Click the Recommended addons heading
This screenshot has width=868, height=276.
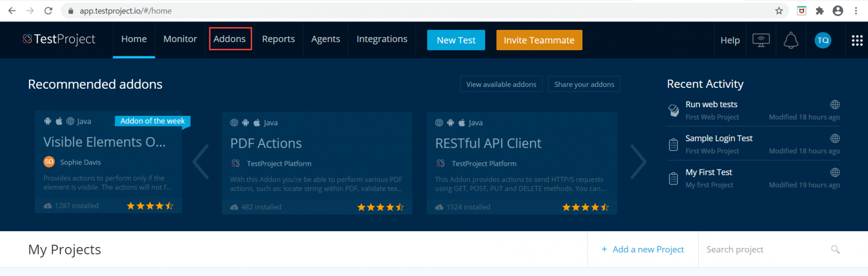click(x=95, y=84)
